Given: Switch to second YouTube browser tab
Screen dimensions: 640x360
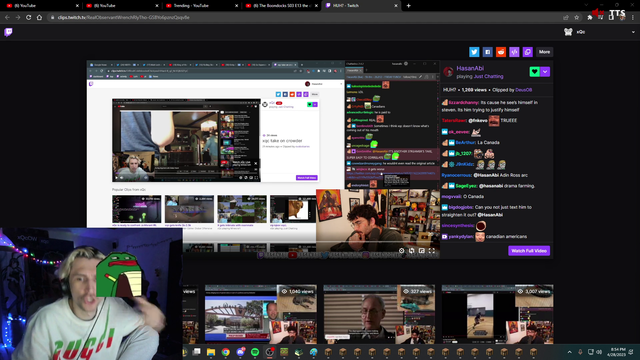Looking at the screenshot, I should tap(121, 6).
